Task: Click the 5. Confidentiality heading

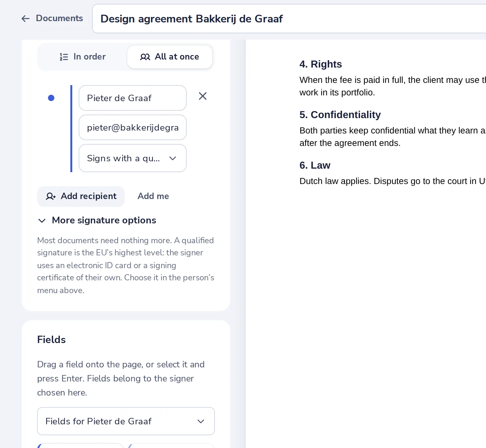Action: pos(340,115)
